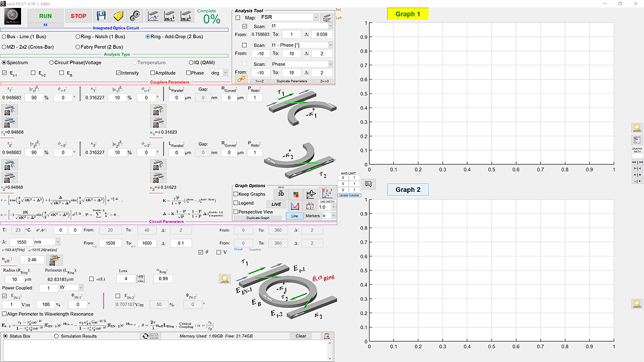Choose Circuit Phase|Voltage analysis type

[x=75, y=63]
